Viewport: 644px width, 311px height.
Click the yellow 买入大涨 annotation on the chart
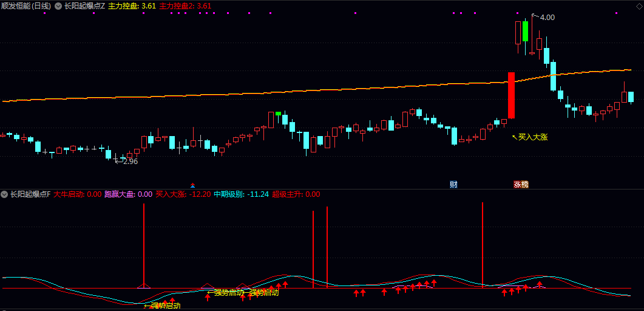pyautogui.click(x=533, y=137)
